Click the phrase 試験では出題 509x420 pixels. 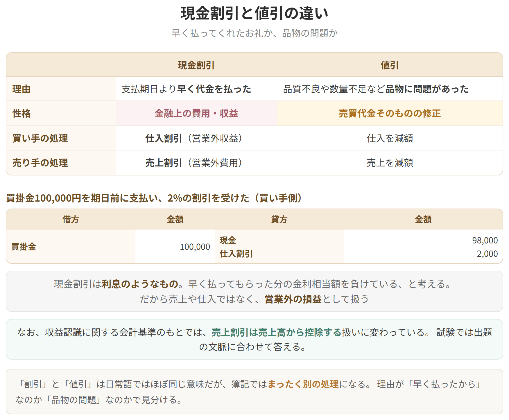point(464,332)
